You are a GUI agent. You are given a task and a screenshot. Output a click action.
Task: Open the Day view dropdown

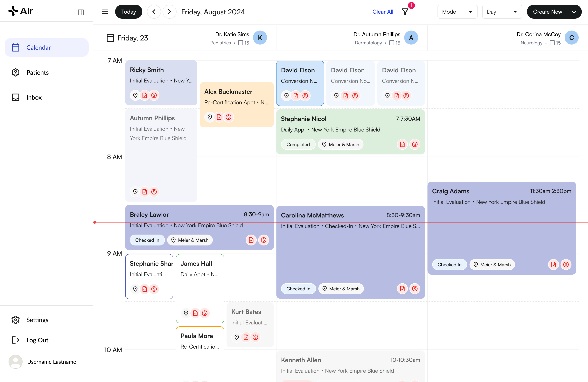[502, 11]
